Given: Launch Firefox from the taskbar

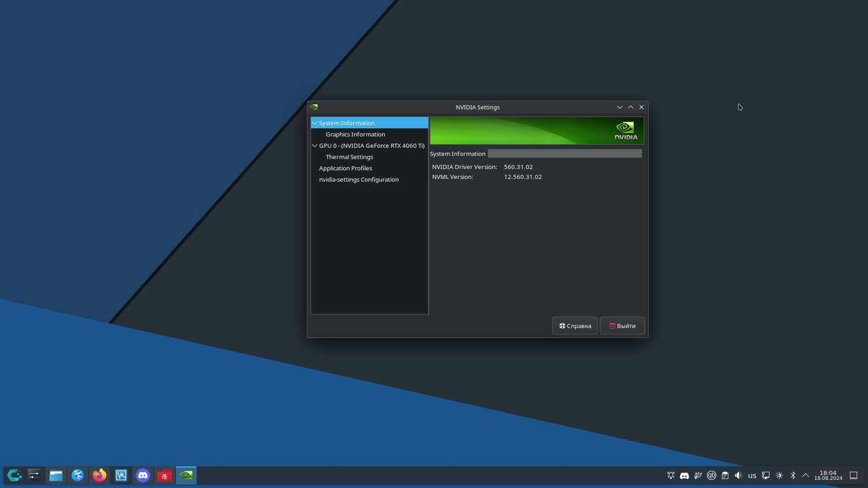Looking at the screenshot, I should 100,475.
